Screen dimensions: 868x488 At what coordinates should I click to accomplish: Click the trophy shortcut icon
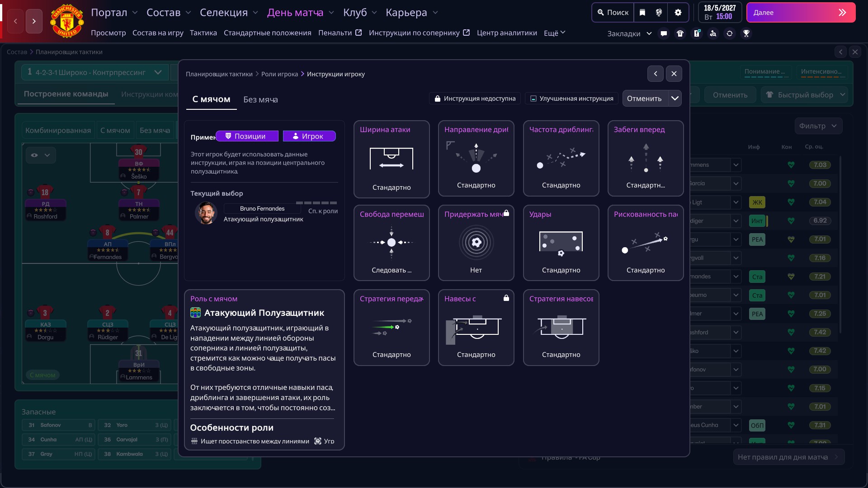pyautogui.click(x=746, y=33)
